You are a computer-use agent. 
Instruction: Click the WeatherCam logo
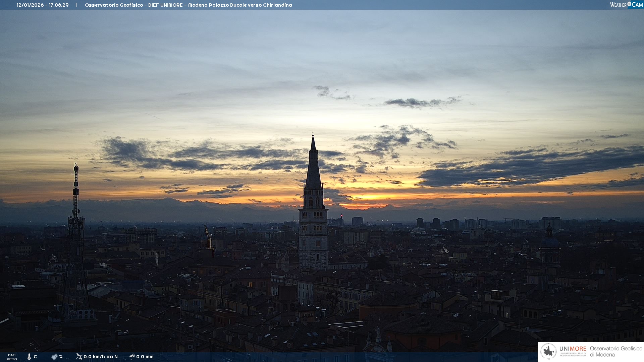[626, 5]
